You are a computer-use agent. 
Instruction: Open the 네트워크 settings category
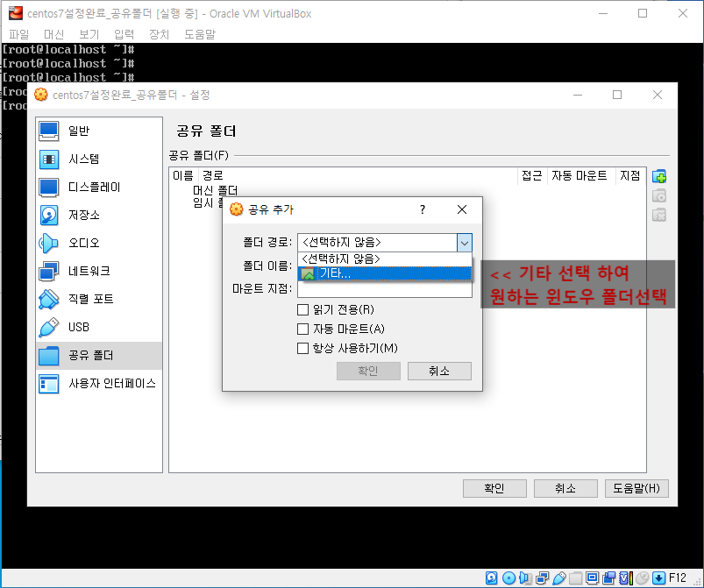[x=99, y=271]
